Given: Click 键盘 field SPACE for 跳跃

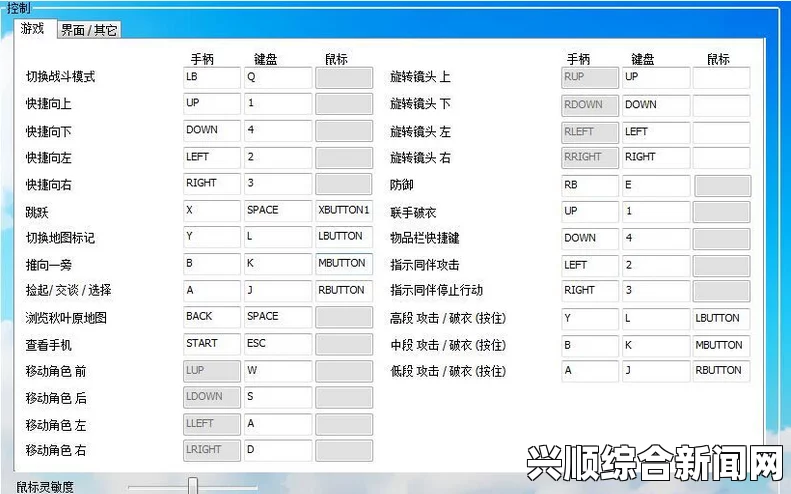Looking at the screenshot, I should point(278,211).
